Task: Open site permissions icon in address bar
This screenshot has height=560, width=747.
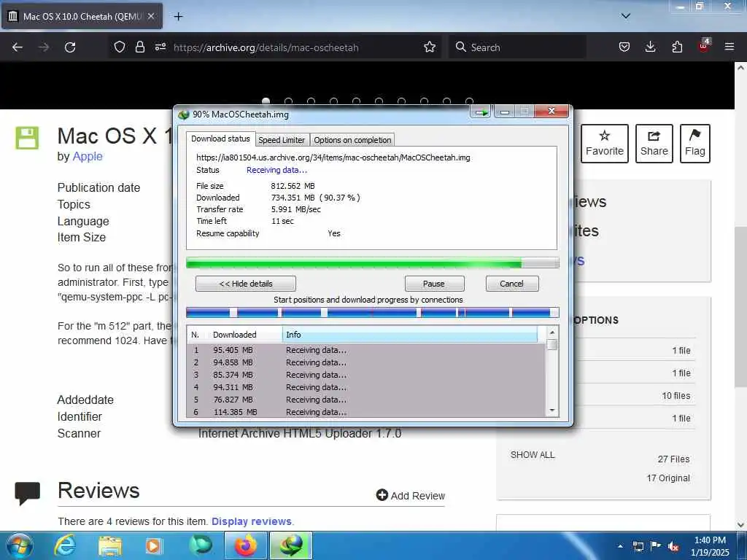Action: 160,47
